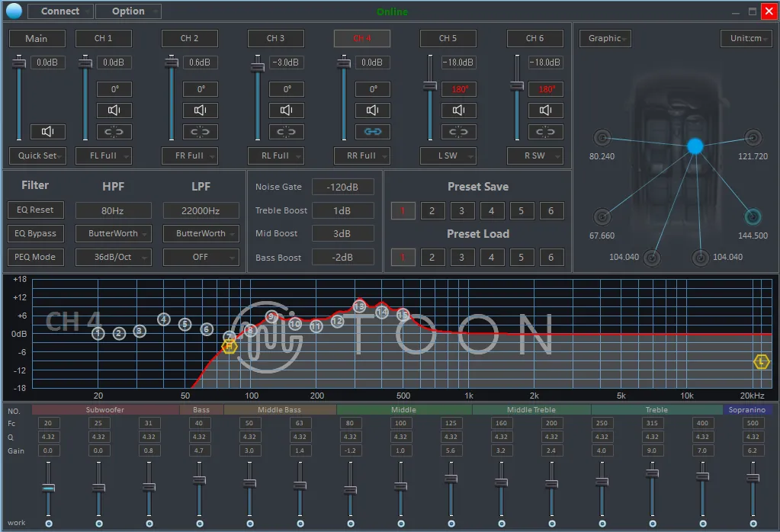
Task: Toggle CH 5 phase 180° button
Action: pyautogui.click(x=460, y=89)
